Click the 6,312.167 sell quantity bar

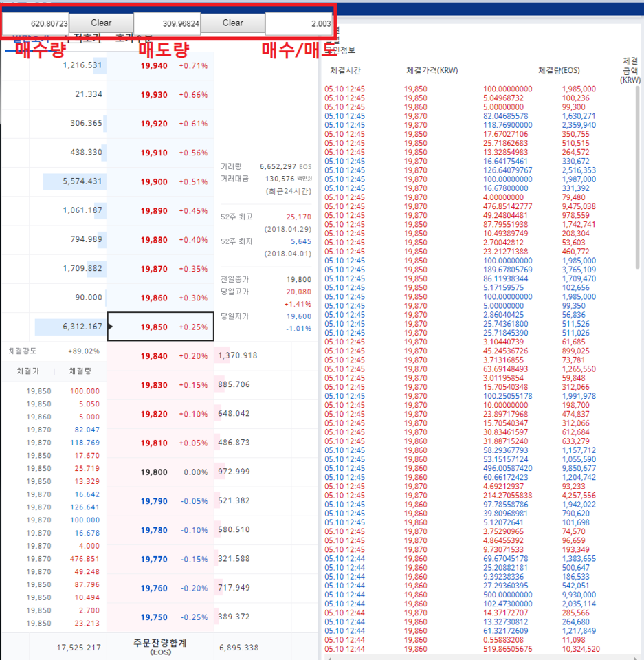pyautogui.click(x=71, y=327)
